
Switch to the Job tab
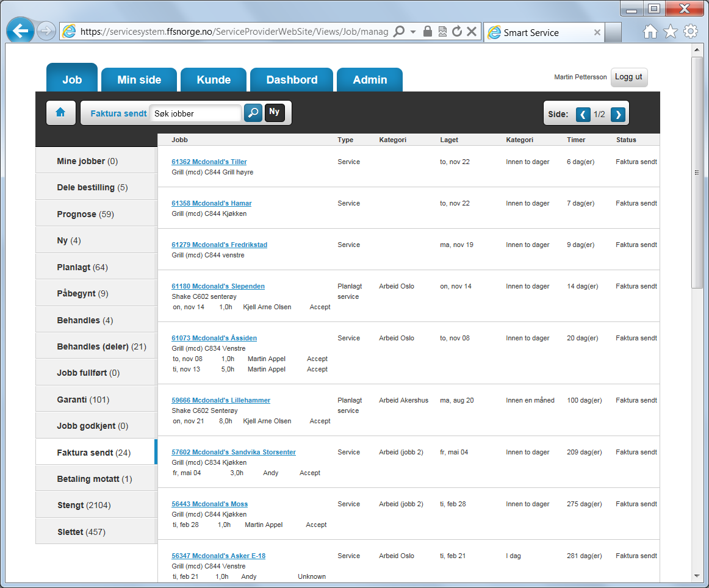[72, 77]
